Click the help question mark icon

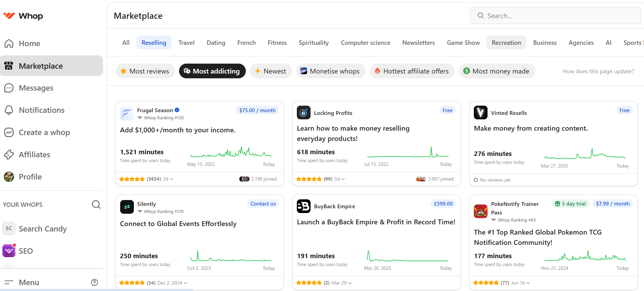coord(94,282)
